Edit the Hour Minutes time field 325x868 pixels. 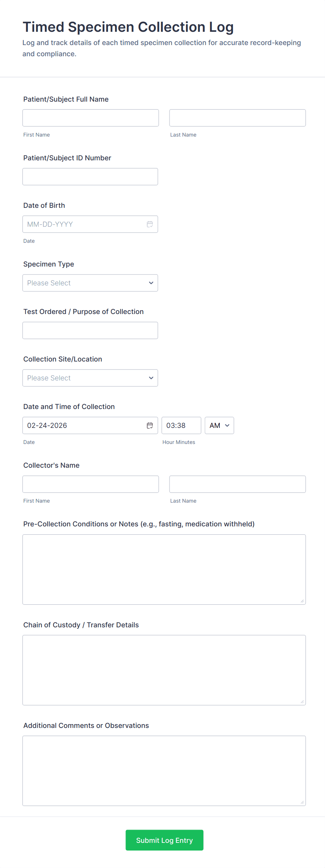pos(181,425)
